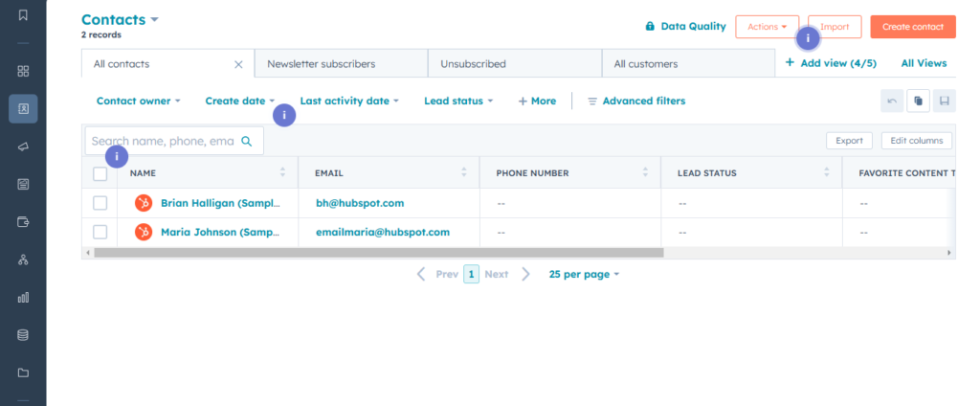Sort by the EMAIL column arrows
The height and width of the screenshot is (406, 980).
(464, 172)
